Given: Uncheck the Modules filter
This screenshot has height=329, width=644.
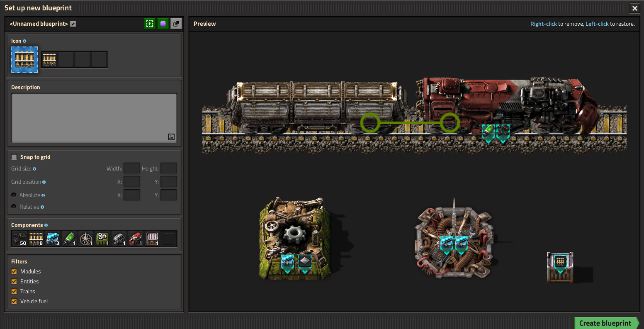Looking at the screenshot, I should coord(14,271).
